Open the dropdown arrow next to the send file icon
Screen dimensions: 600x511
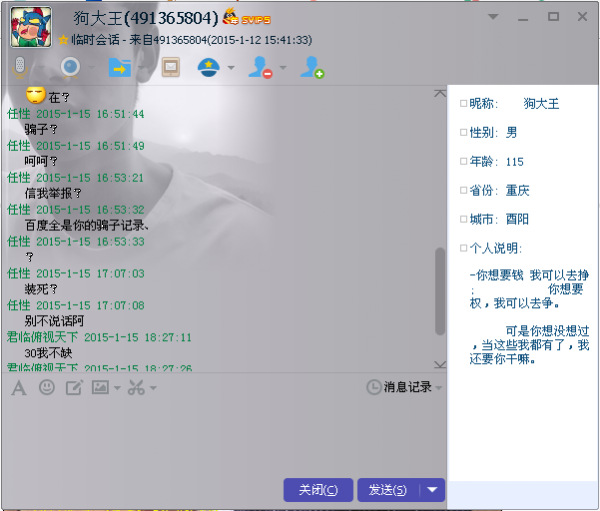tap(141, 68)
